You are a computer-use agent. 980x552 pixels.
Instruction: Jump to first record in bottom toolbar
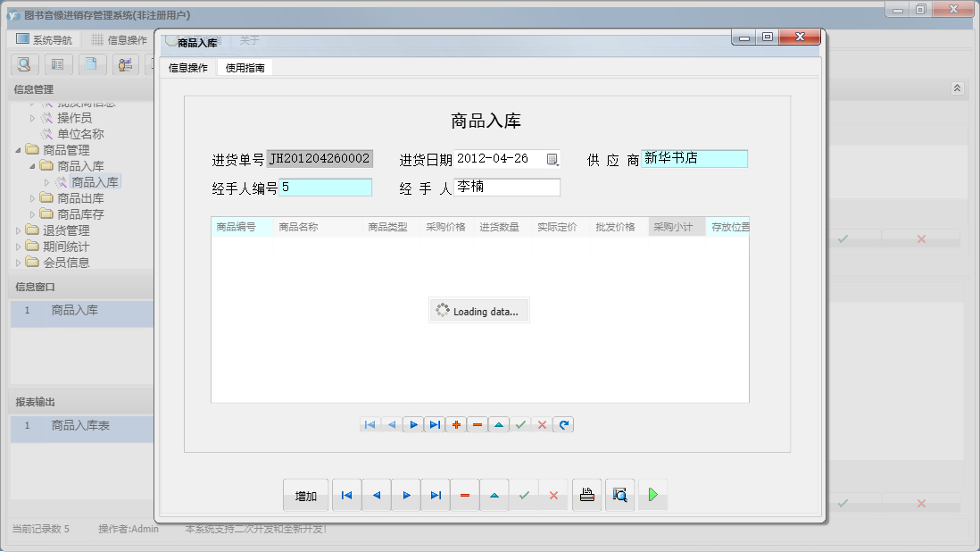point(346,495)
